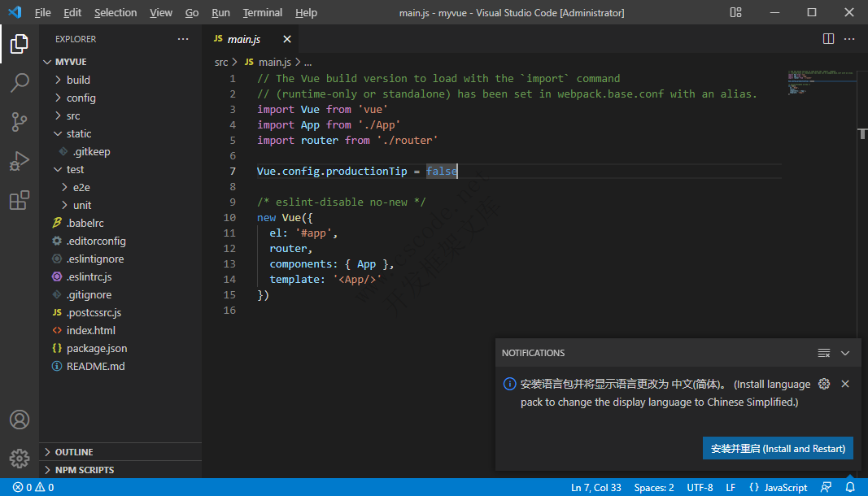
Task: Click the feedback icon in status bar
Action: [826, 487]
